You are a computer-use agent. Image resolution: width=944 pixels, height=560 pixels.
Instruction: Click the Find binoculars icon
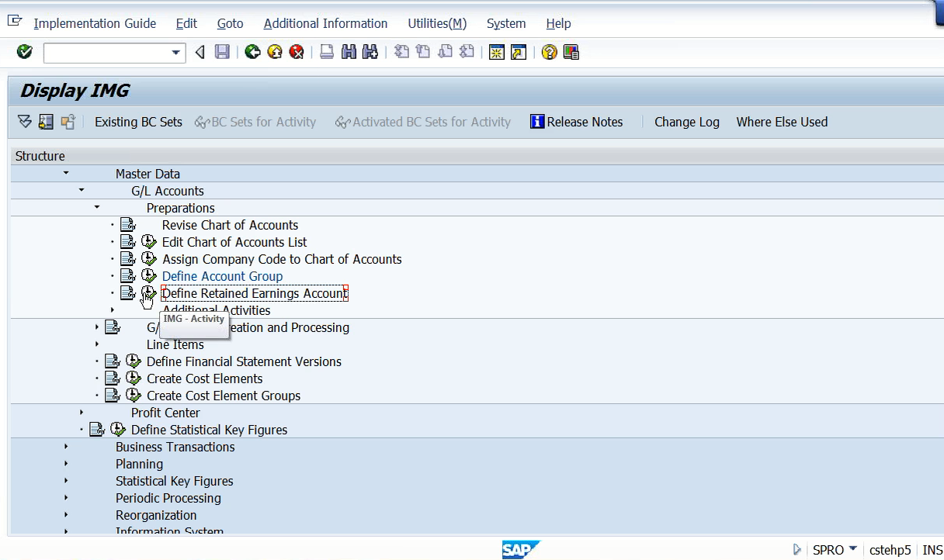pos(349,52)
